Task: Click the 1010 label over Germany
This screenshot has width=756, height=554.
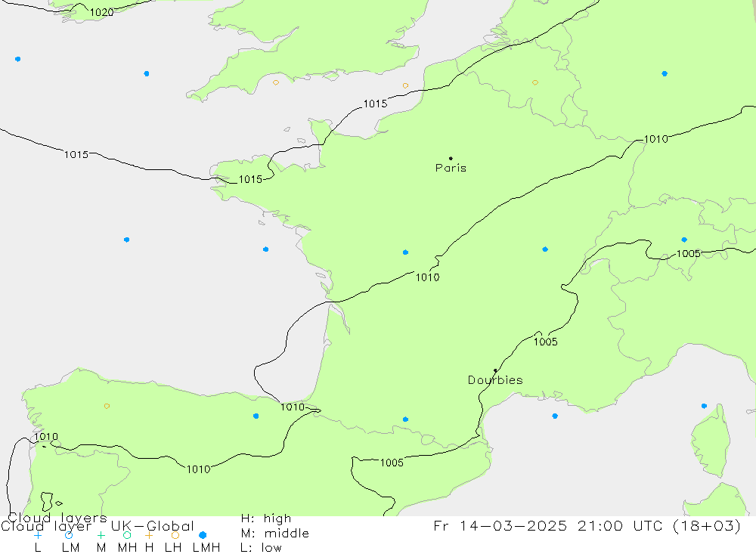Action: pos(656,139)
